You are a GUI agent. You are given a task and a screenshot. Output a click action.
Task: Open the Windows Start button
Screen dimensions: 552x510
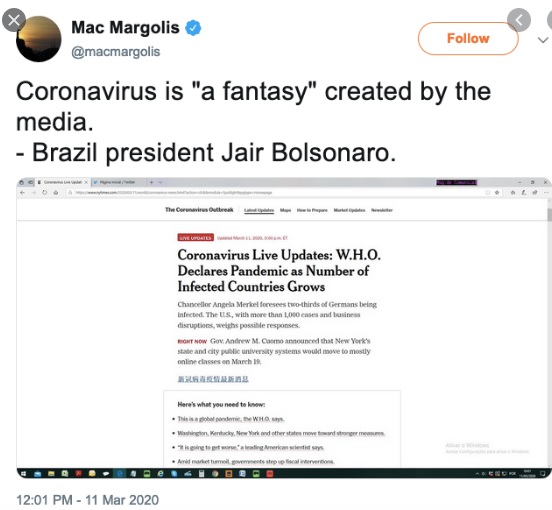23,474
